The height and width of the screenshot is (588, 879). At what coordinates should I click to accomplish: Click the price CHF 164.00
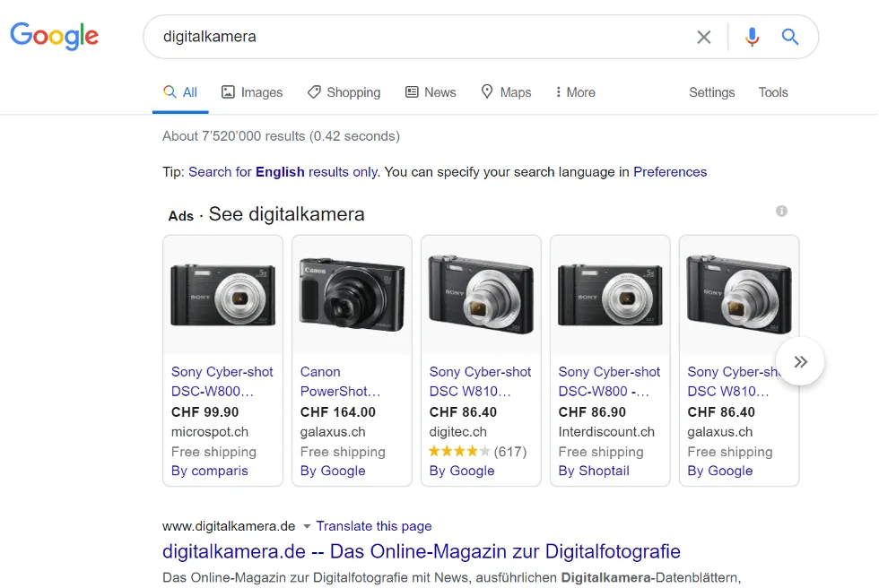pyautogui.click(x=338, y=412)
